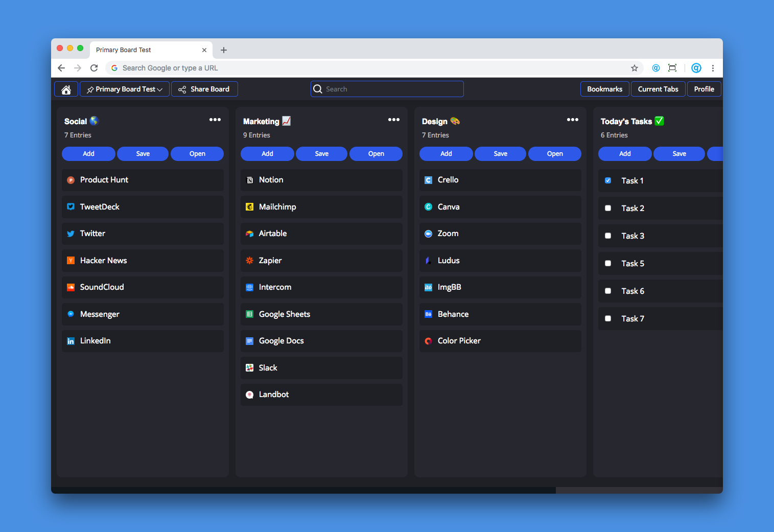Mark Task 3 as done

point(608,236)
